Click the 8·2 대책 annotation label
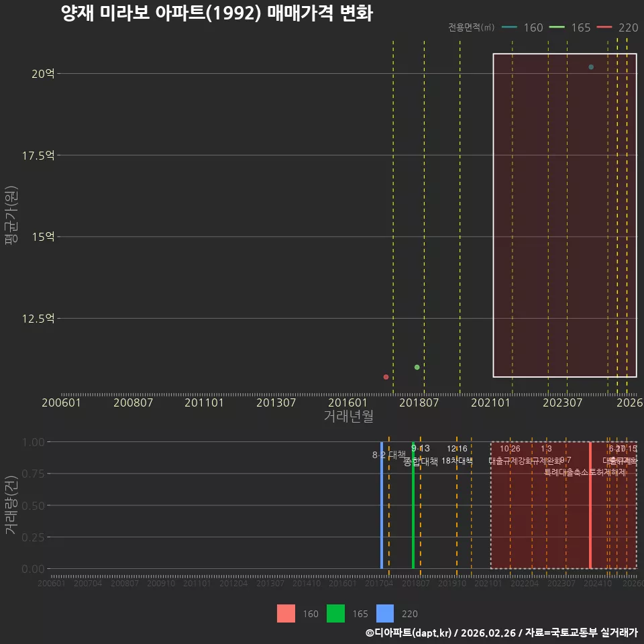This screenshot has width=644, height=644. [x=389, y=455]
